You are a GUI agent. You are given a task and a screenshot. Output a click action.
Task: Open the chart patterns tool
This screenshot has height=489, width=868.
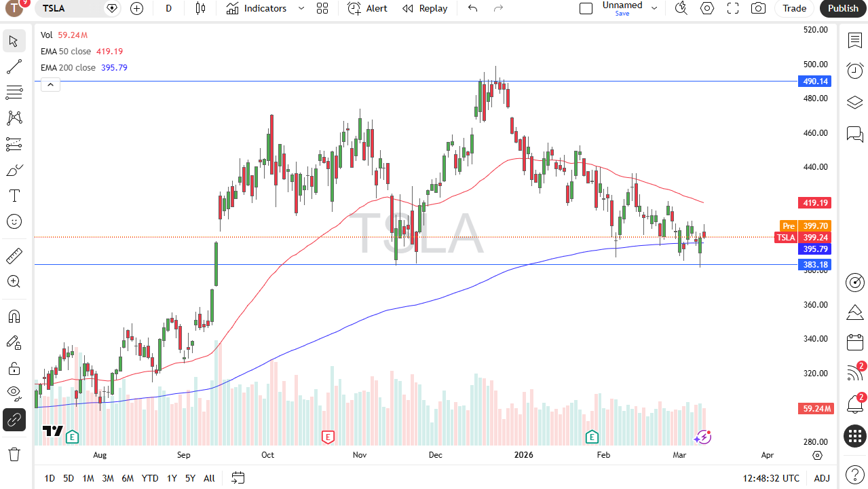point(14,118)
